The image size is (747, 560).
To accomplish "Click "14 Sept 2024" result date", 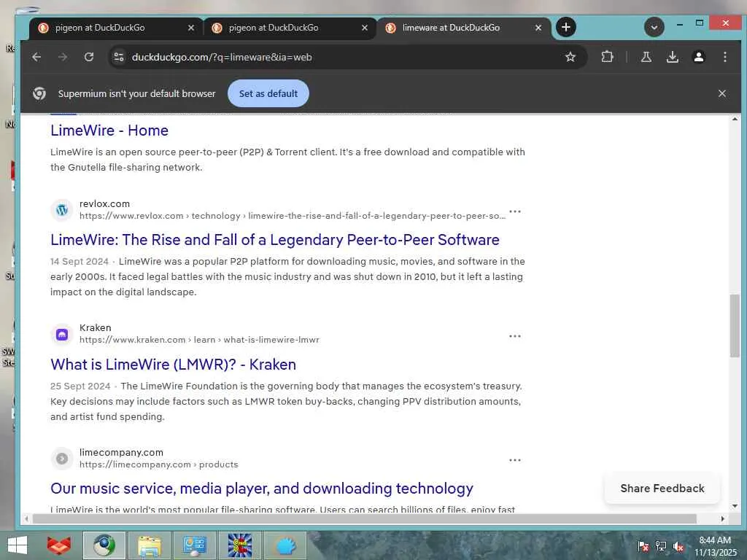I will pos(80,262).
